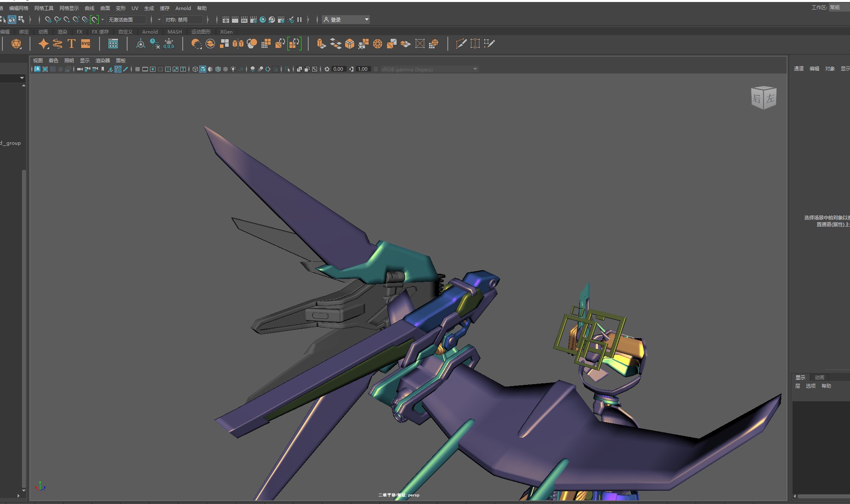Image resolution: width=850 pixels, height=504 pixels.
Task: Switch layer editor to 动画 tab
Action: tap(820, 377)
